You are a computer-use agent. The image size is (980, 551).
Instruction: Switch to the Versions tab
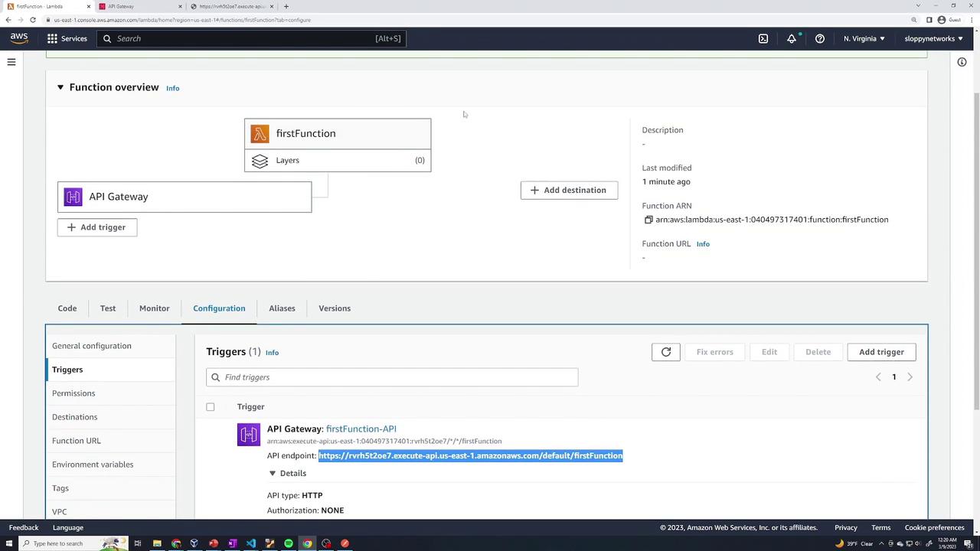[335, 308]
